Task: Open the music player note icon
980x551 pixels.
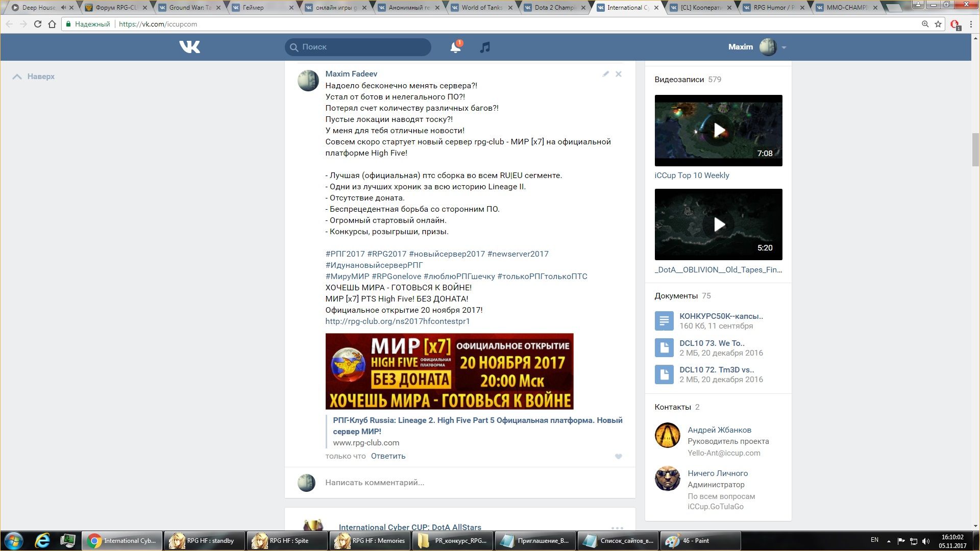Action: pos(485,47)
